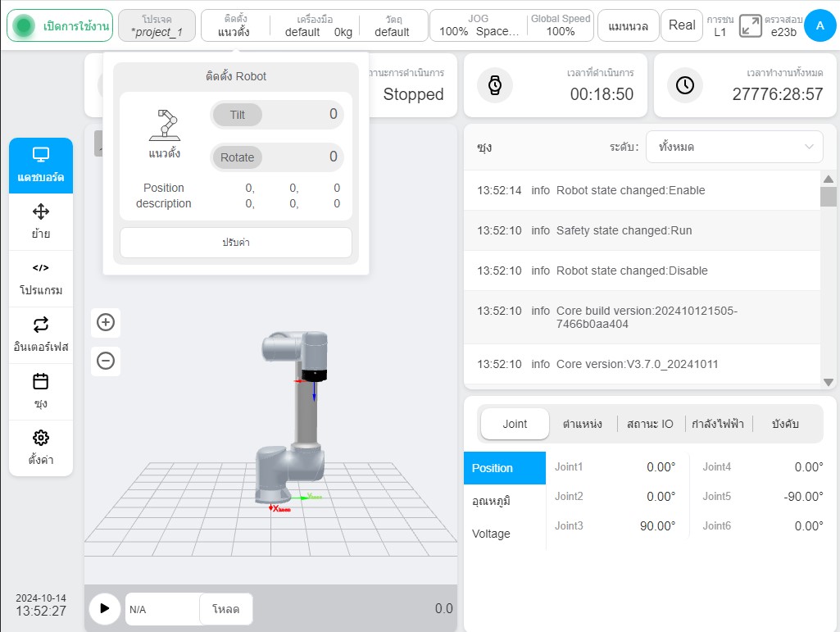This screenshot has width=840, height=632.
Task: Click the Joint3 value 90.00°
Action: pos(657,526)
